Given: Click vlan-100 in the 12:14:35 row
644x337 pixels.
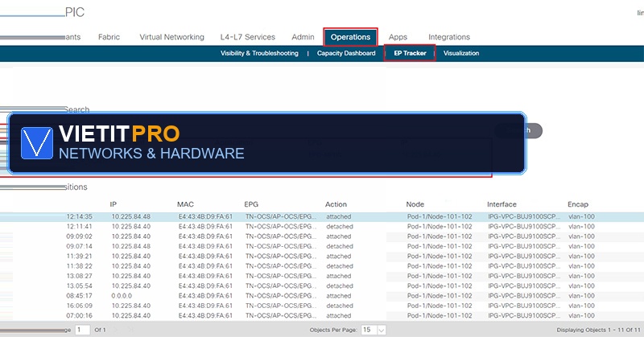Looking at the screenshot, I should pos(581,216).
